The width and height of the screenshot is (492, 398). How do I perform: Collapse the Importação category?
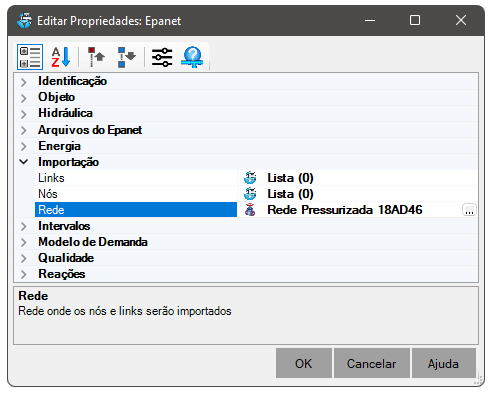coord(24,162)
